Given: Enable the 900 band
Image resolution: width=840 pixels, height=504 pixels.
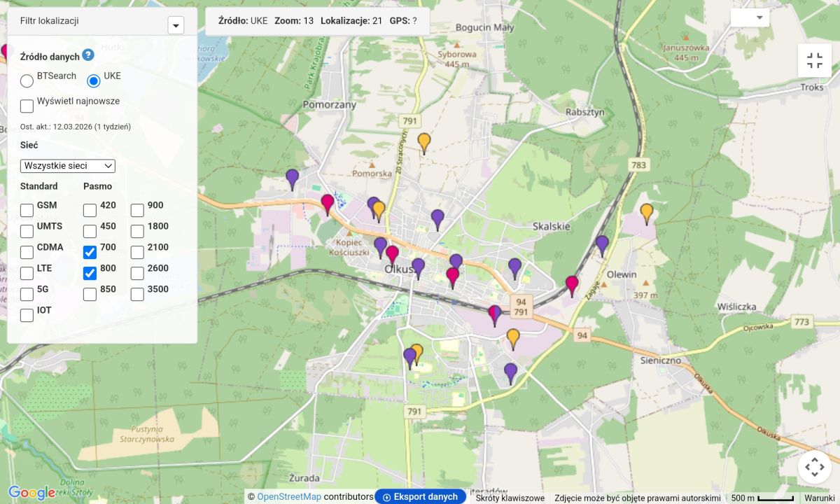Looking at the screenshot, I should tap(137, 210).
